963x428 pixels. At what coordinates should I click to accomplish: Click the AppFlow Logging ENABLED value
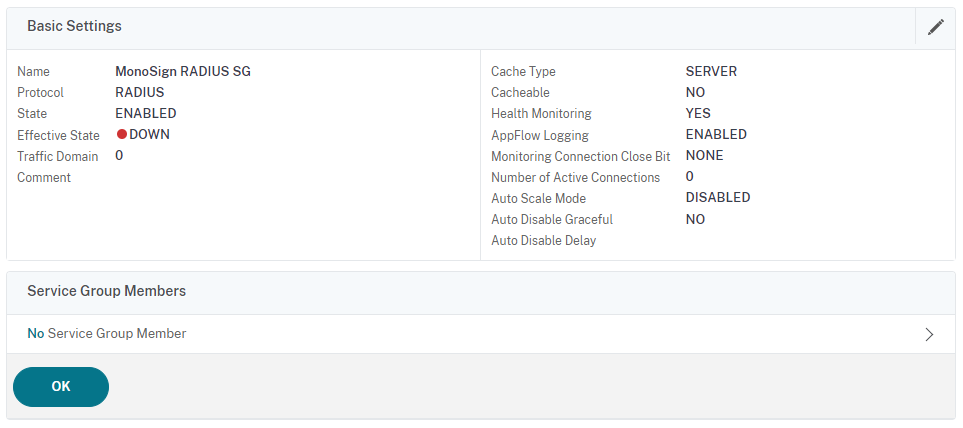click(716, 134)
